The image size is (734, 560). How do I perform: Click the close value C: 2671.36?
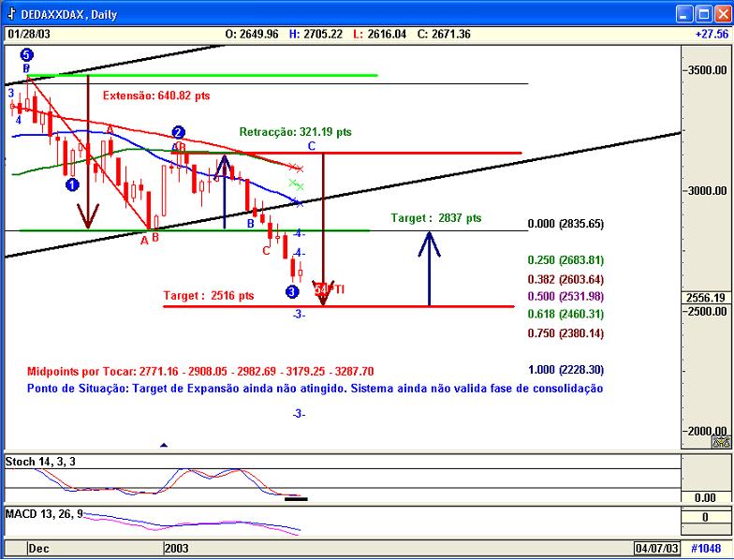444,34
